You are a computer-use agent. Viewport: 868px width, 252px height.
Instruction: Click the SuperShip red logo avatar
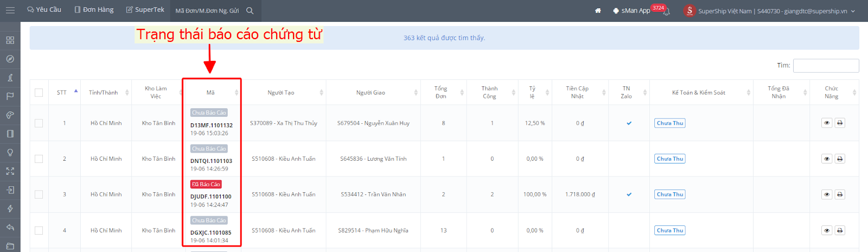point(689,10)
